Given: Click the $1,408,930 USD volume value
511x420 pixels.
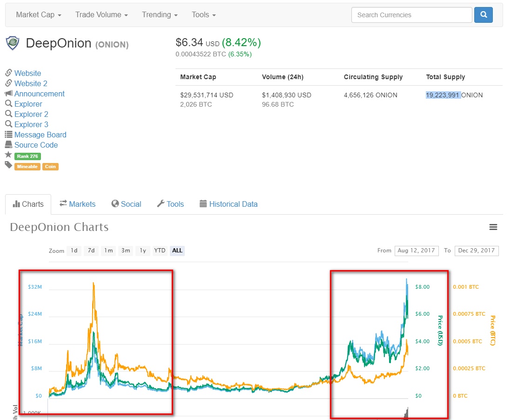Looking at the screenshot, I should pos(287,95).
